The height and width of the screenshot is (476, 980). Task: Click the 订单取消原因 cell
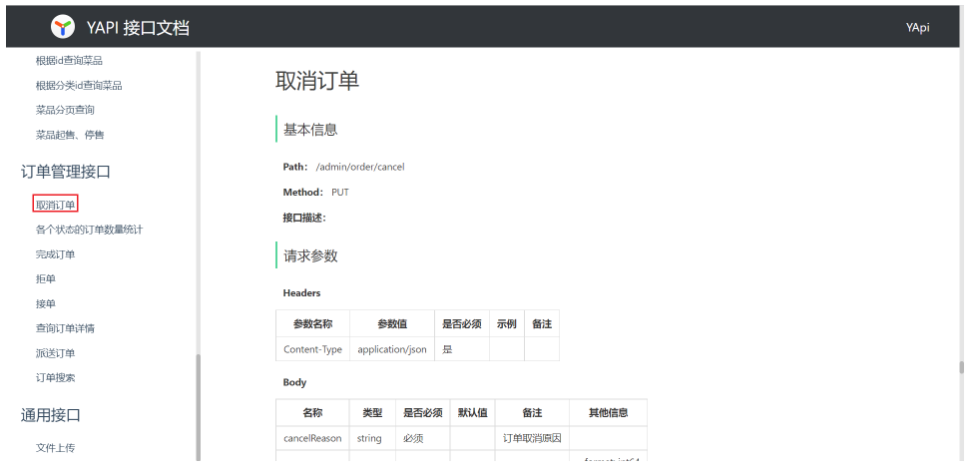click(532, 438)
